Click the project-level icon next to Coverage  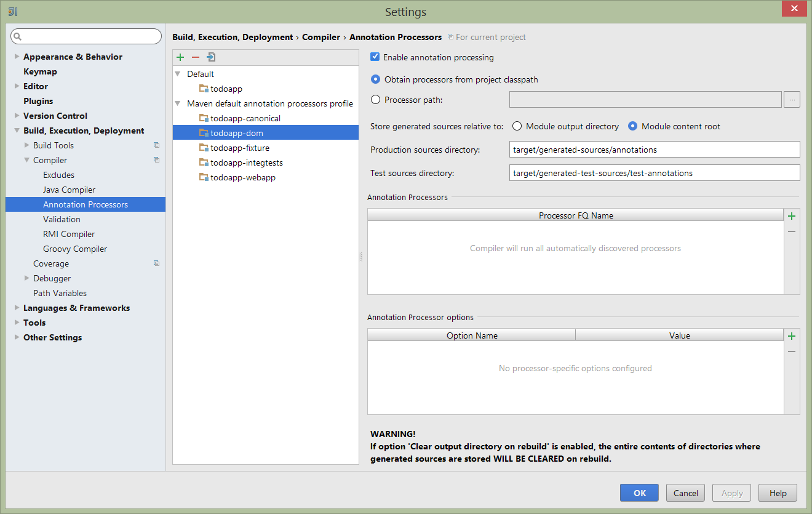click(x=156, y=263)
